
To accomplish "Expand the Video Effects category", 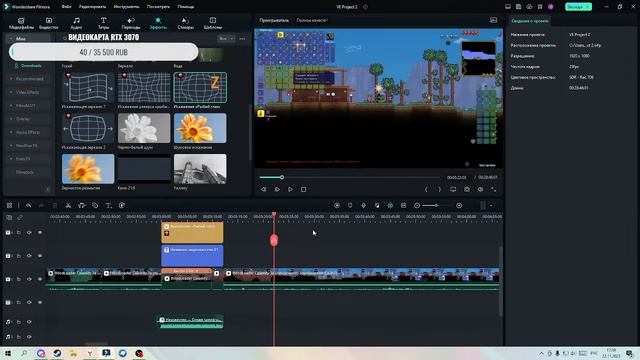I will 11,92.
